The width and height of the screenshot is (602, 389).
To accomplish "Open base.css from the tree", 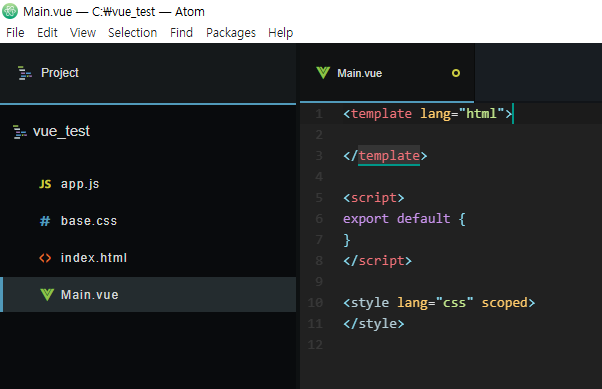I will 148,221.
